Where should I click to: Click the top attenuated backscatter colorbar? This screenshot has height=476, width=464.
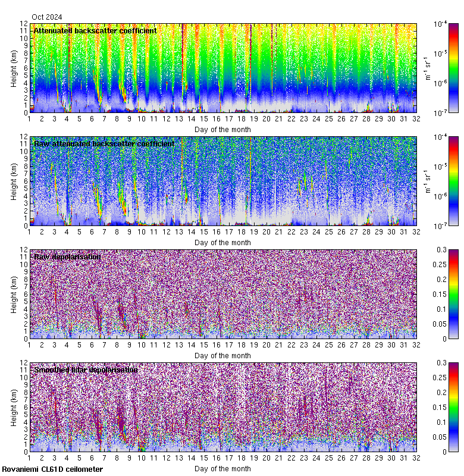click(x=437, y=68)
